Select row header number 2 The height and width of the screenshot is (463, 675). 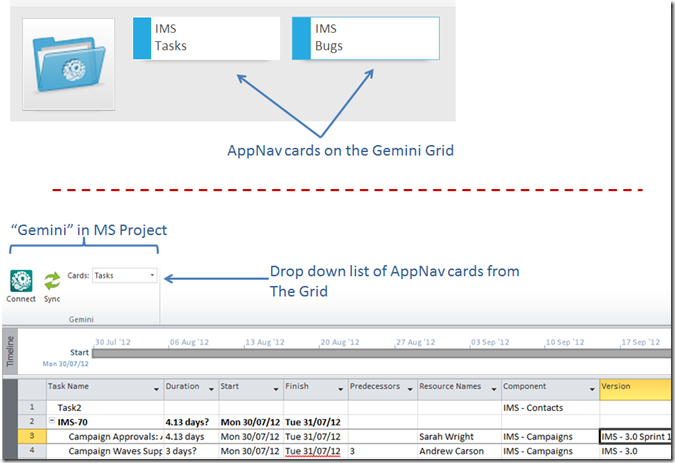pyautogui.click(x=32, y=422)
